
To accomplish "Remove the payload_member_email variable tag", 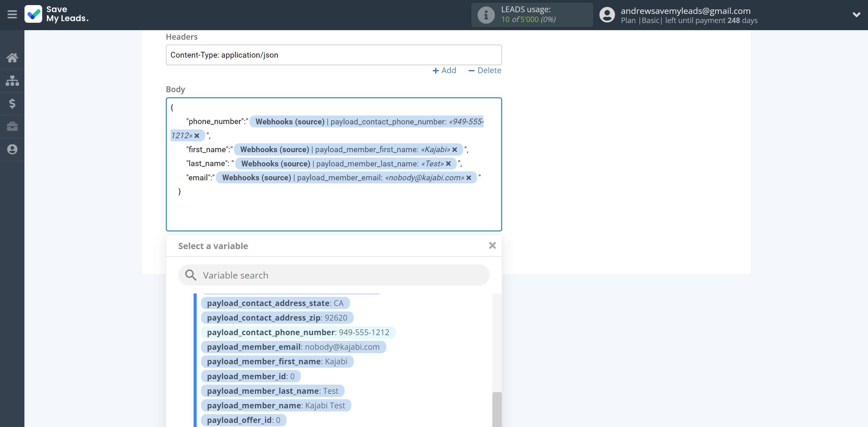I will [469, 178].
